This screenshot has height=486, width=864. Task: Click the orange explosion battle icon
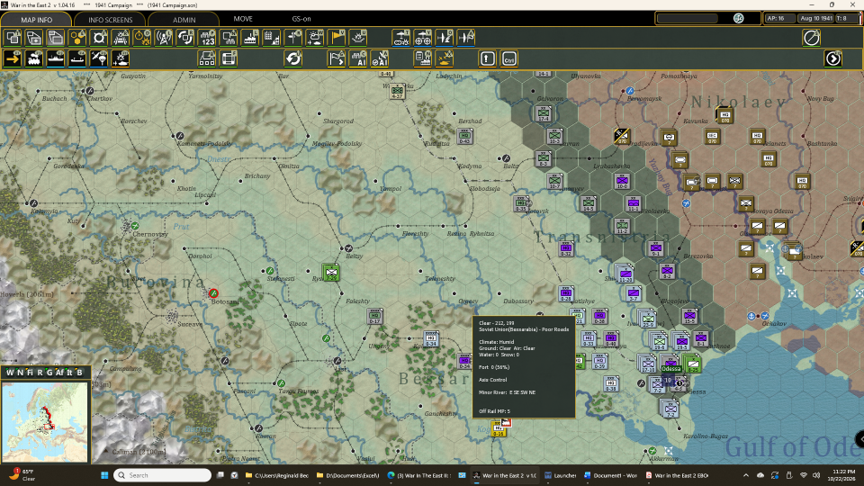click(444, 58)
